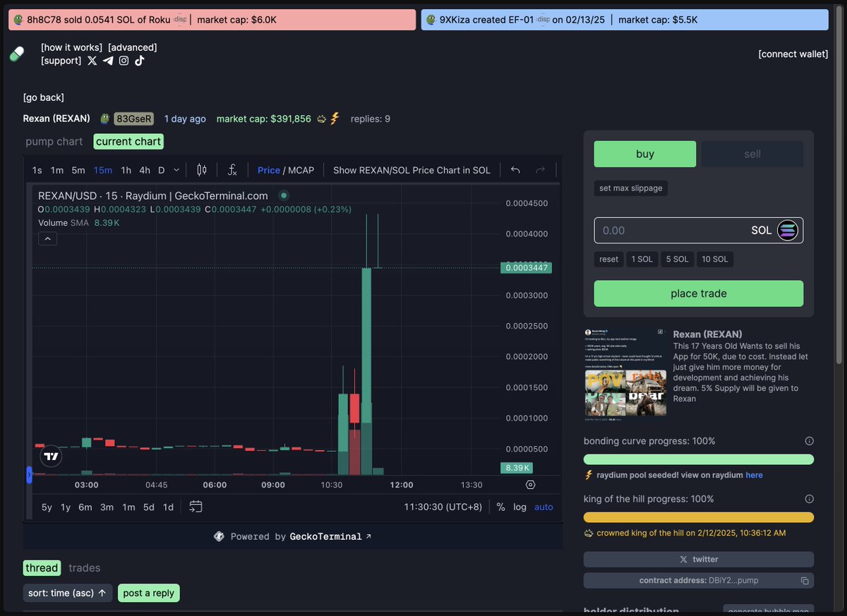The image size is (847, 616).
Task: Show REXAN/SOL Price Chart in SOL
Action: coord(412,170)
